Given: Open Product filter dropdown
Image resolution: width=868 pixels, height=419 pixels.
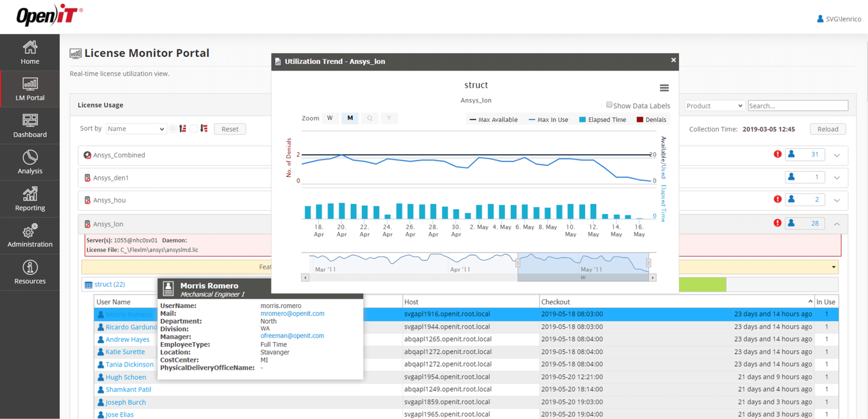Looking at the screenshot, I should click(x=714, y=106).
